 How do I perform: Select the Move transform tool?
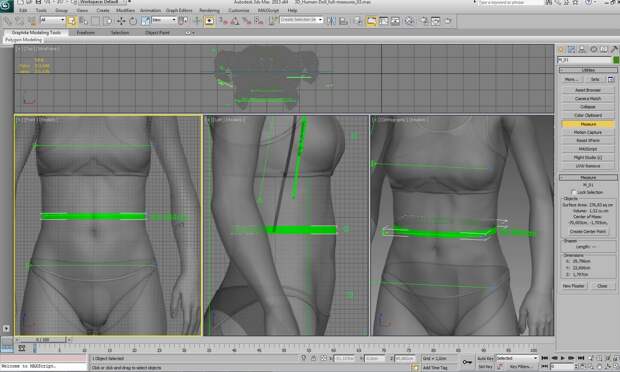[x=121, y=21]
